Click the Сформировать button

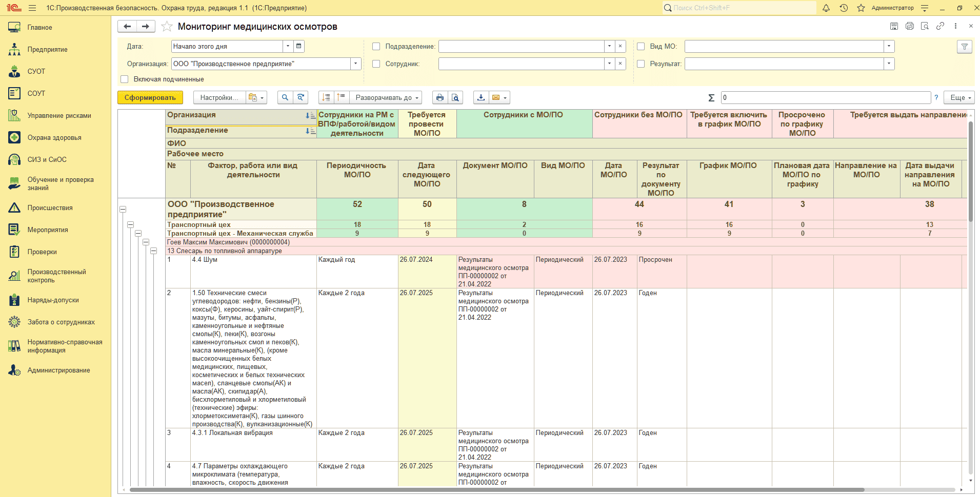(150, 97)
